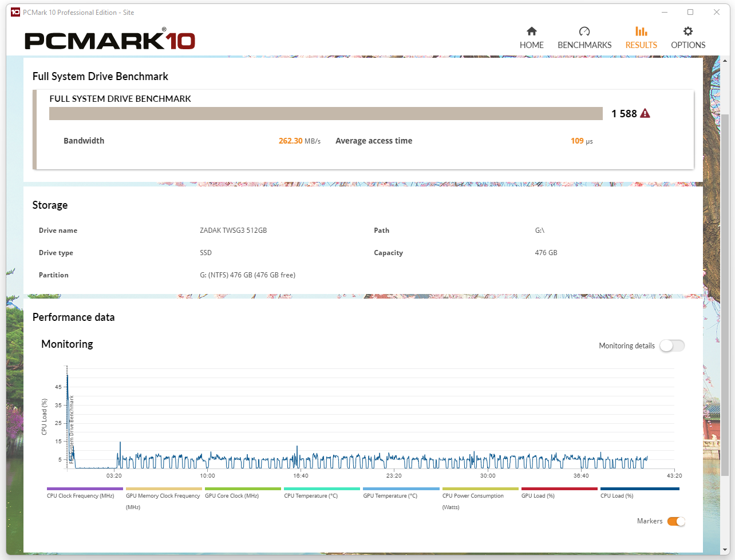Click the scrollbar down arrow
Screen dimensions: 735x560
coord(725,549)
